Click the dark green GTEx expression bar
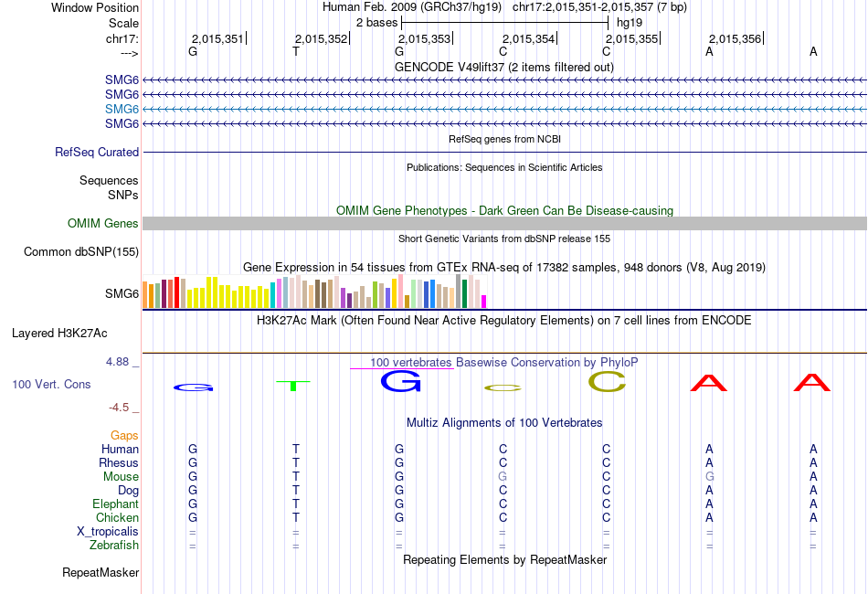The image size is (868, 594). 464,294
